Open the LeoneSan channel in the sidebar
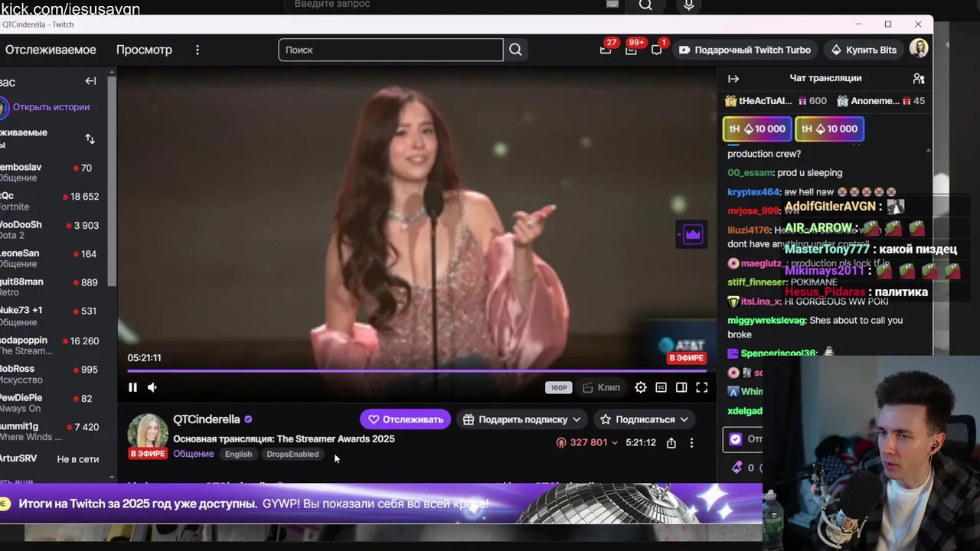This screenshot has width=980, height=551. click(54, 259)
